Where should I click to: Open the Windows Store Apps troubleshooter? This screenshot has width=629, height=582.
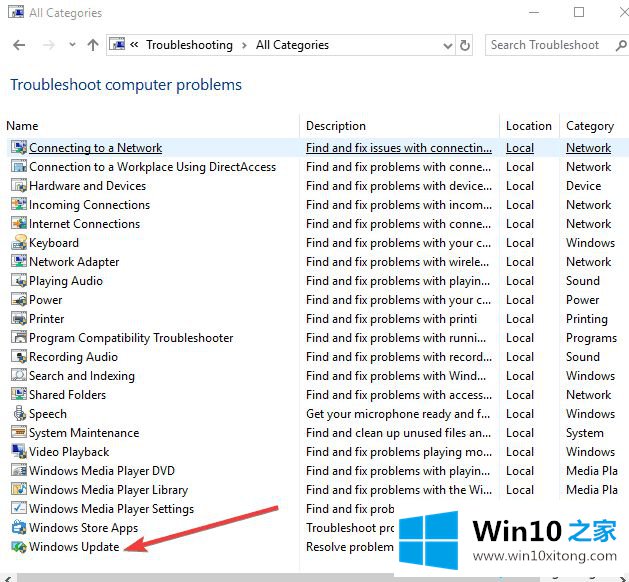(83, 528)
